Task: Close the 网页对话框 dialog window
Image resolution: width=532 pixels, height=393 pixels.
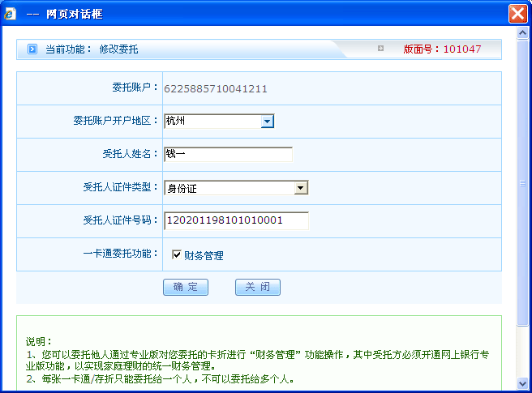Action: click(518, 14)
